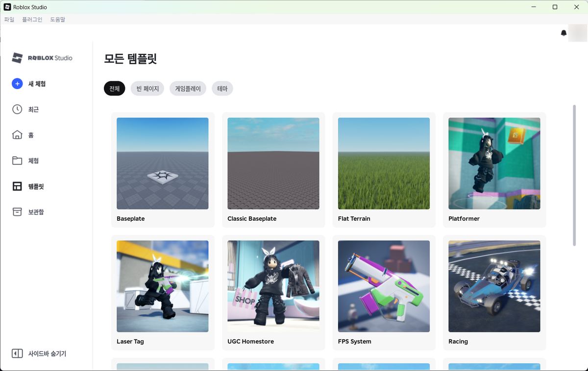Screen dimensions: 588x371
Task: Click the folder icon for 체험
Action: (17, 161)
